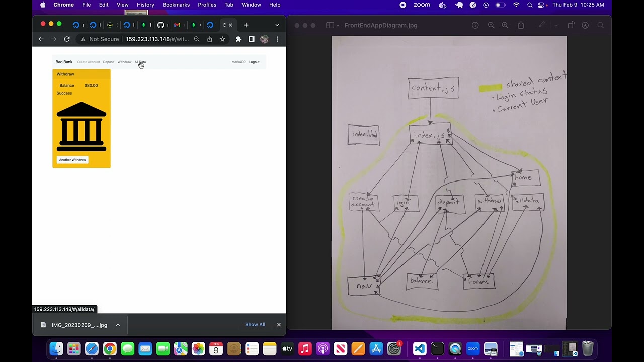
Task: Rotate the image in Preview
Action: click(571, 25)
